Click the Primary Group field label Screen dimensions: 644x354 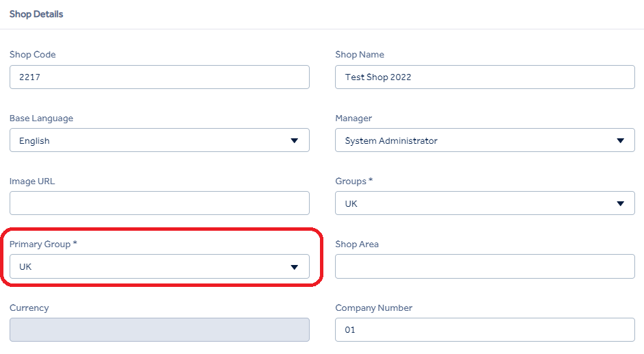click(43, 244)
